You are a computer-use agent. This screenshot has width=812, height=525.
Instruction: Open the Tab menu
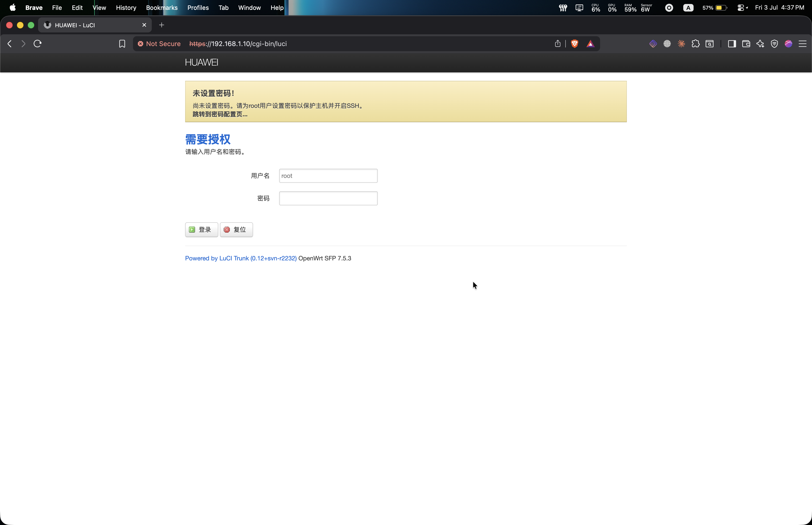tap(223, 8)
